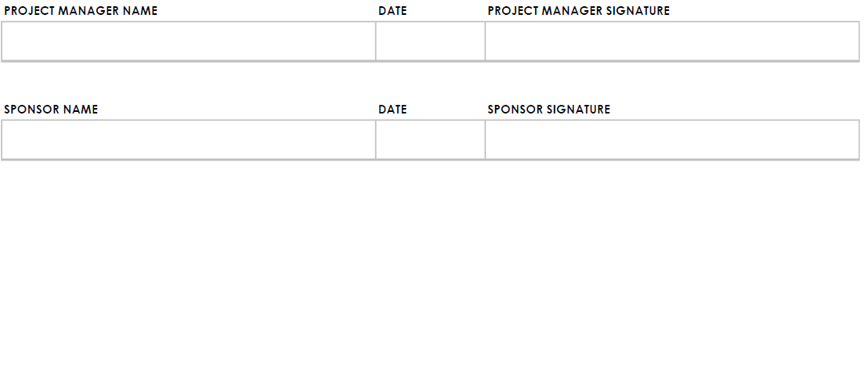Click bottom border of Sponsor row
This screenshot has width=868, height=389.
coord(430,160)
